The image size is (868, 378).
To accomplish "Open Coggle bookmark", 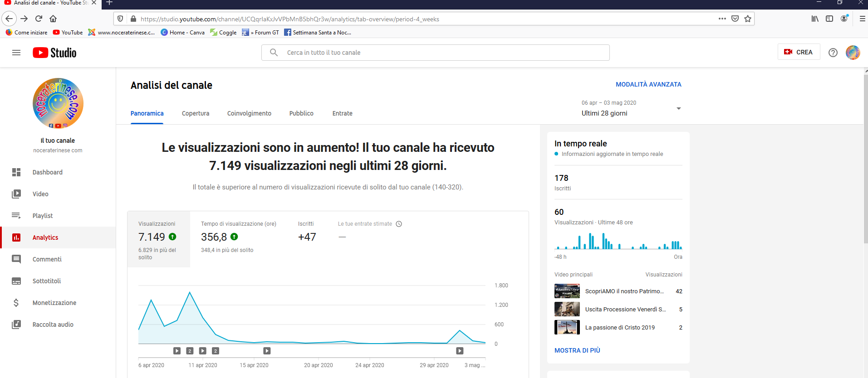I will [x=223, y=32].
